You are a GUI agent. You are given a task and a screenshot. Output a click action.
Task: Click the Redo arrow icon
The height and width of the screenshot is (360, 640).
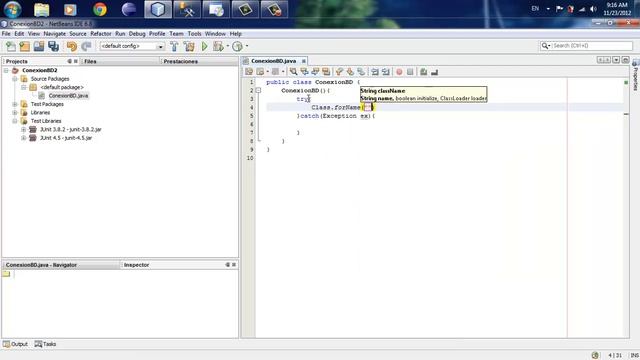click(x=86, y=46)
